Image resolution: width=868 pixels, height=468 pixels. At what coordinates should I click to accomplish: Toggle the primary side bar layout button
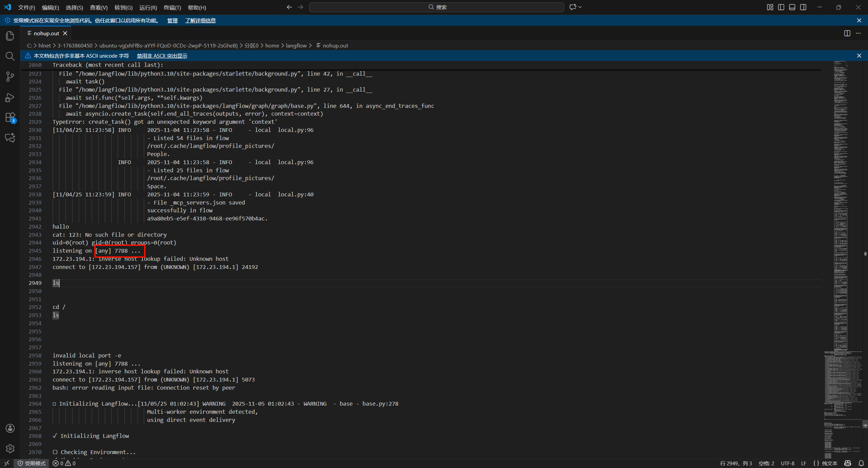click(781, 7)
